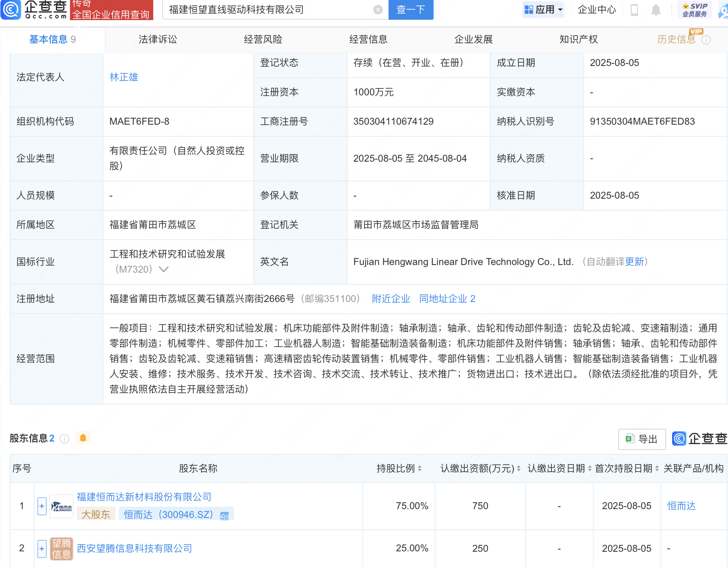Image resolution: width=728 pixels, height=567 pixels.
Task: Open legal representative 林正雄 link
Action: [124, 77]
